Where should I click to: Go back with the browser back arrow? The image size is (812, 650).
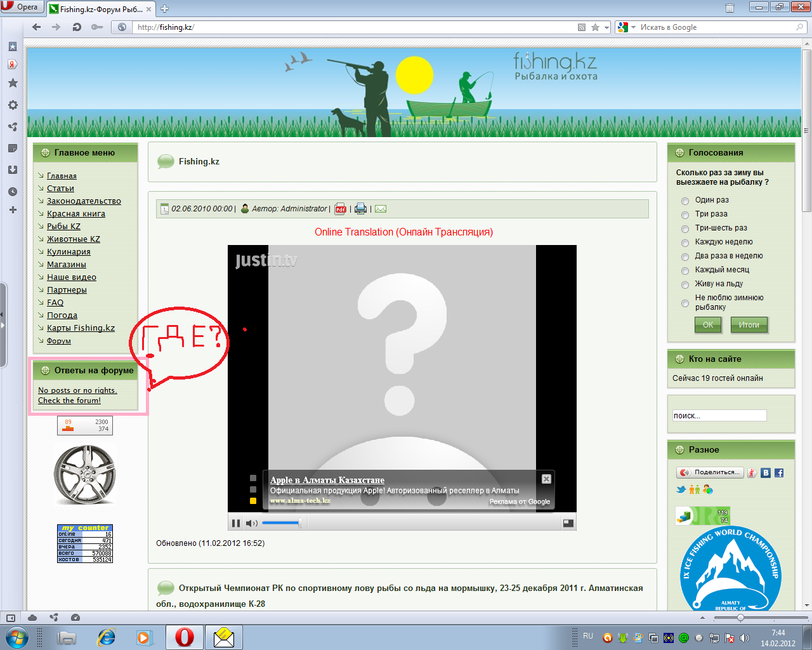[x=36, y=27]
